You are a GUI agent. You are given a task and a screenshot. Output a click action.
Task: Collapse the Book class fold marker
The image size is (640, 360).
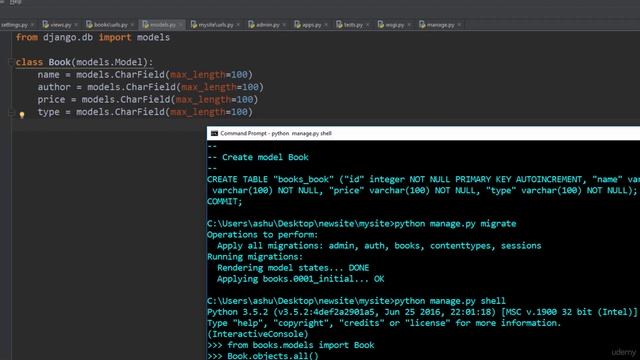[11, 62]
